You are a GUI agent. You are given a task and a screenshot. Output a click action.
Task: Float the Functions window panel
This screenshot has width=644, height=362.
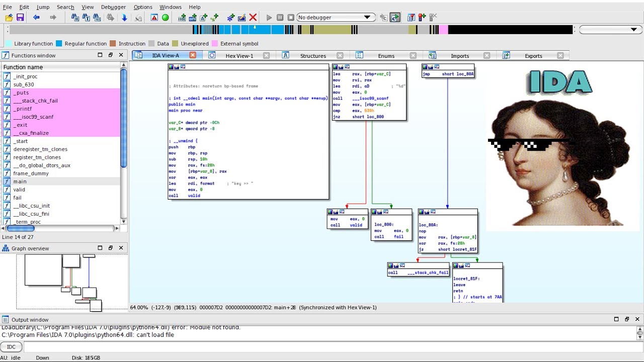coord(110,55)
